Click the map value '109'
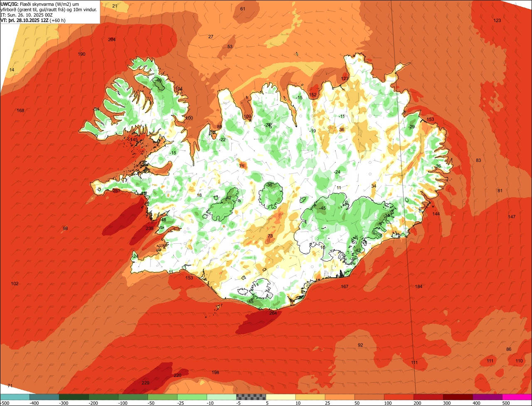532x406 pixels. 247,116
